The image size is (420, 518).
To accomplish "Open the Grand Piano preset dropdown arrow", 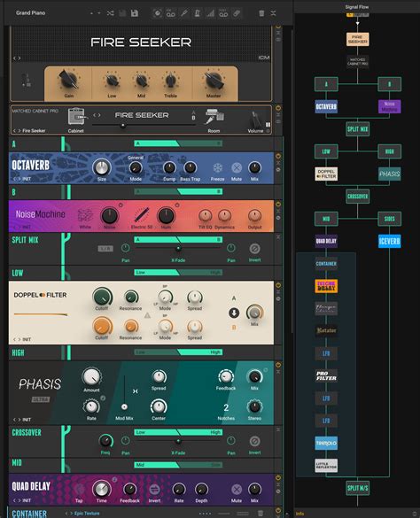I will click(99, 13).
